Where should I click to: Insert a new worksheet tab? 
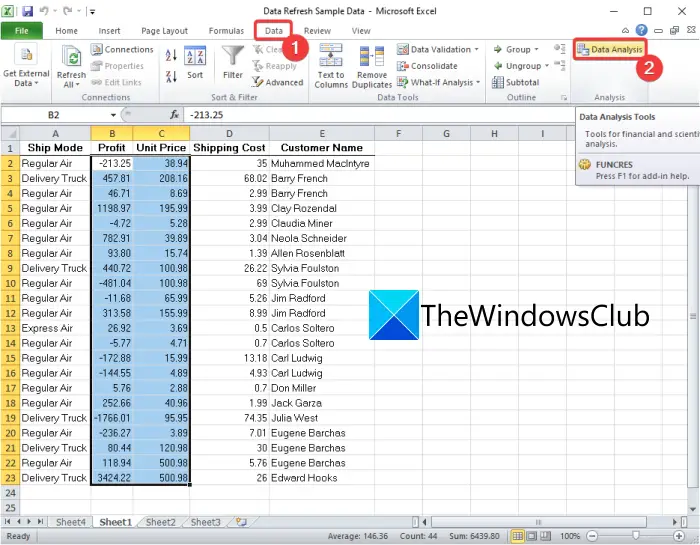coord(241,521)
